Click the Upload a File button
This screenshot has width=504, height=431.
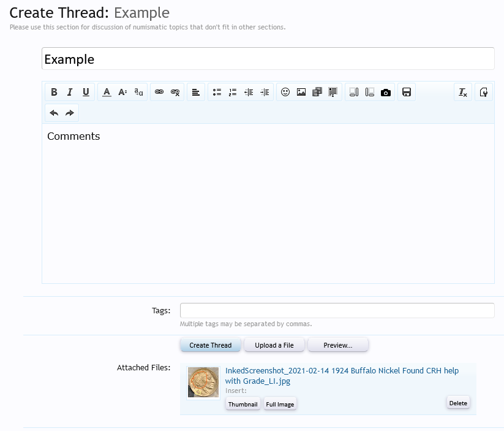274,345
